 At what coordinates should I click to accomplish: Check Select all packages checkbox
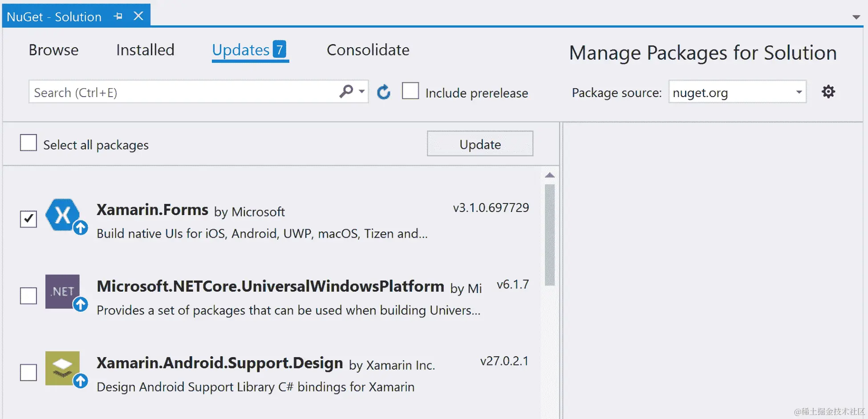click(x=28, y=143)
